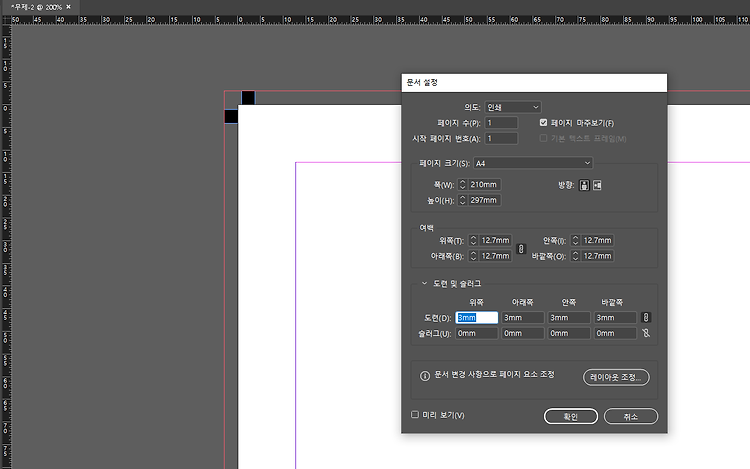This screenshot has width=750, height=469.
Task: Click the 폭 210mm field
Action: pos(484,185)
